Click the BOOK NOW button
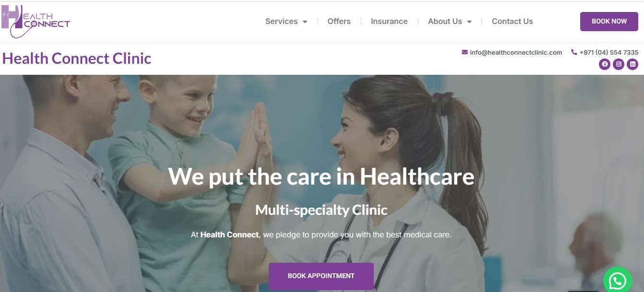The image size is (644, 292). click(609, 22)
